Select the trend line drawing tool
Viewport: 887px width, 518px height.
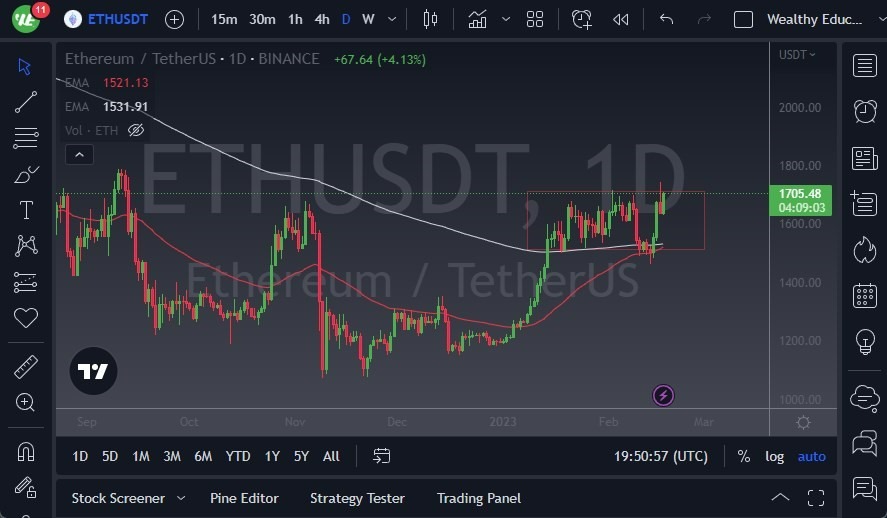click(x=25, y=102)
